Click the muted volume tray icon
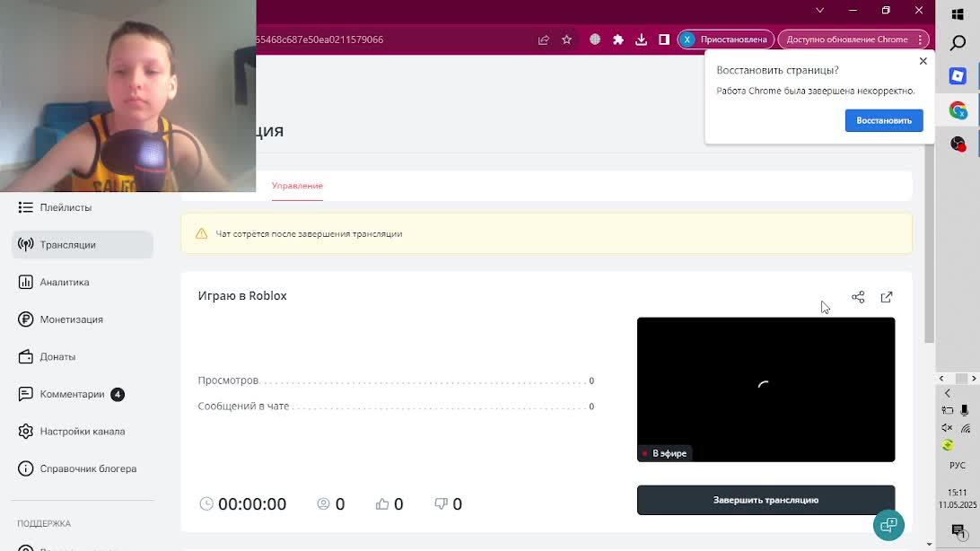This screenshot has width=980, height=551. click(x=947, y=428)
